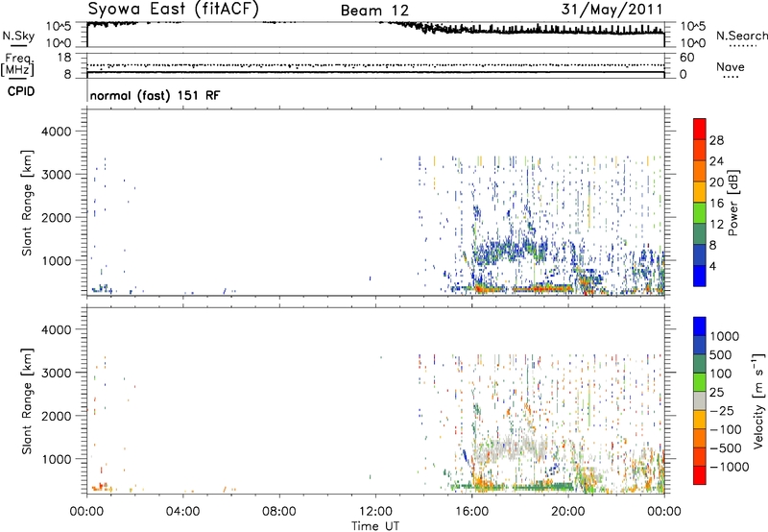Click the '-25' tick on velocity colorbar

point(722,410)
